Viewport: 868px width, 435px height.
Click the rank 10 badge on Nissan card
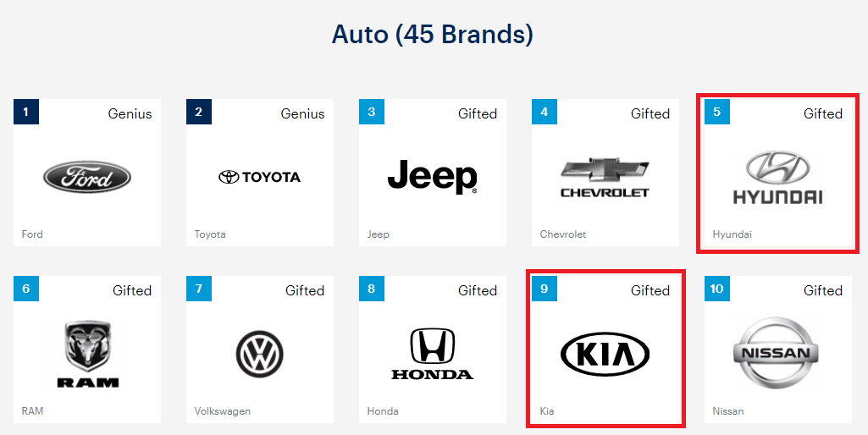pos(717,289)
